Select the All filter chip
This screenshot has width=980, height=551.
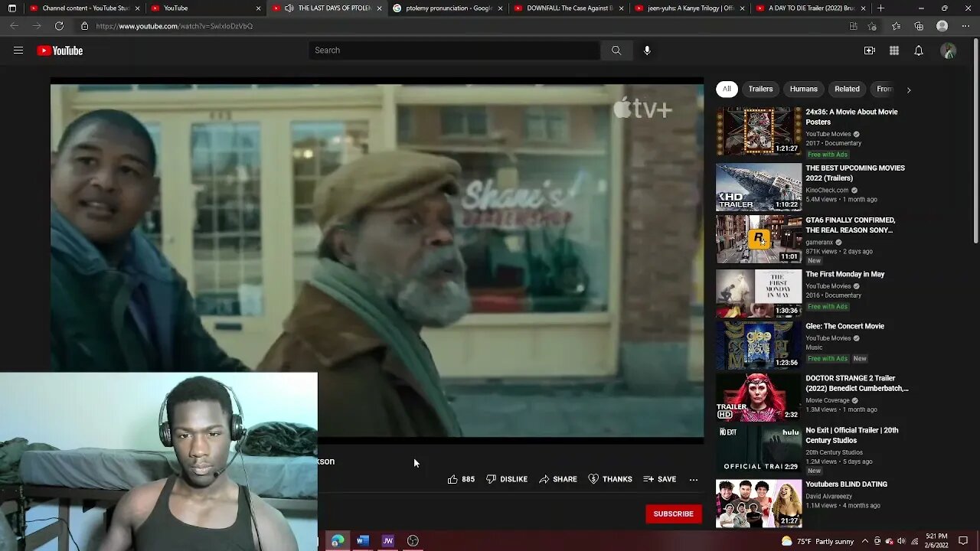pos(727,89)
